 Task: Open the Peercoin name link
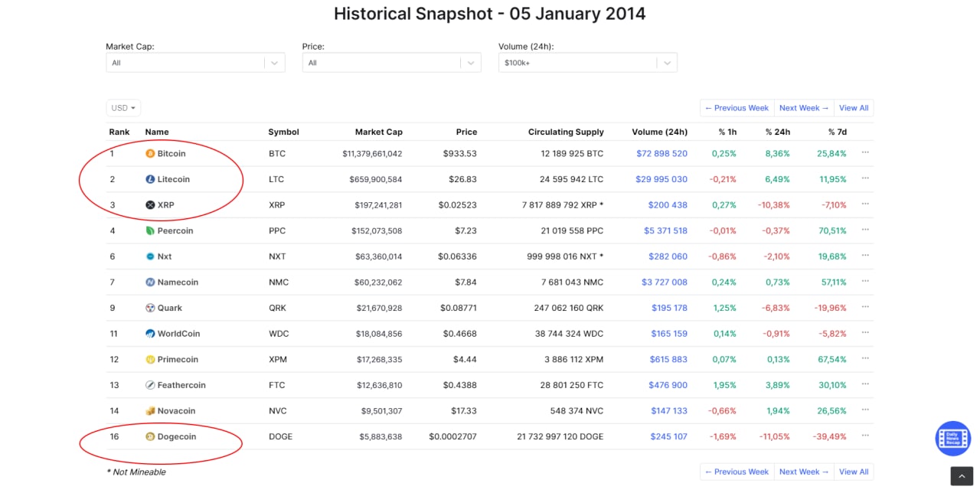pos(175,231)
